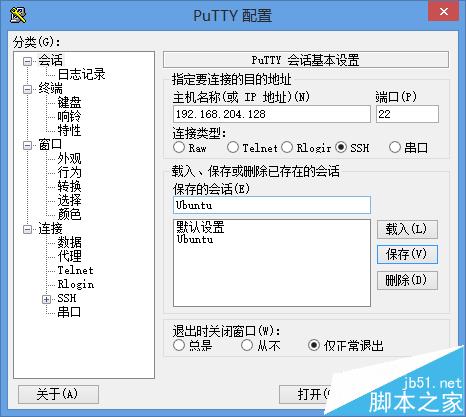Image resolution: width=466 pixels, height=417 pixels.
Task: Click the 载入(L) load button
Action: click(x=407, y=229)
